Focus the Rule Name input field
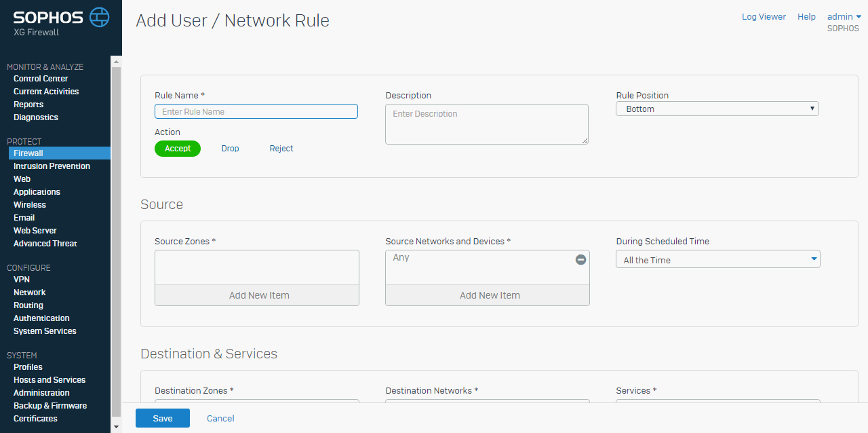Viewport: 868px width, 433px height. coord(256,111)
